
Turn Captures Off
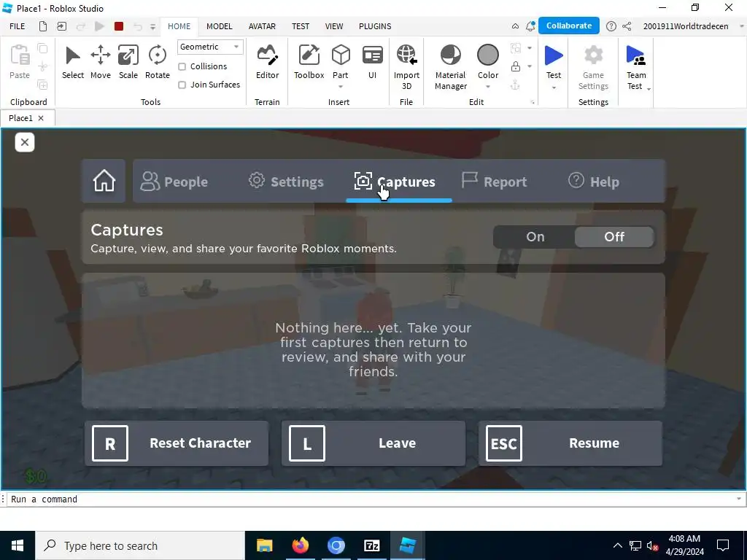[x=614, y=237]
